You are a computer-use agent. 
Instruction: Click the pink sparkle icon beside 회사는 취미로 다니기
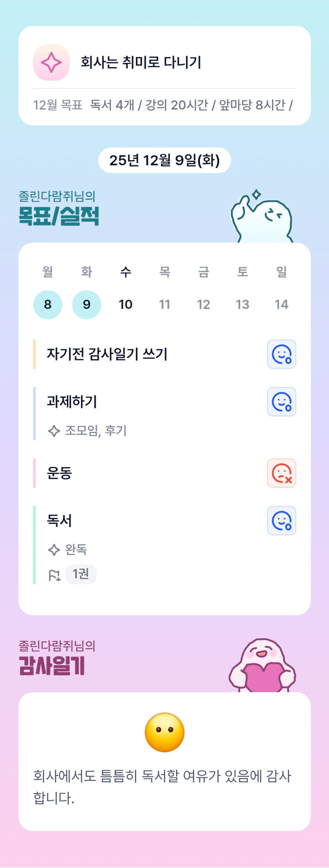[51, 63]
